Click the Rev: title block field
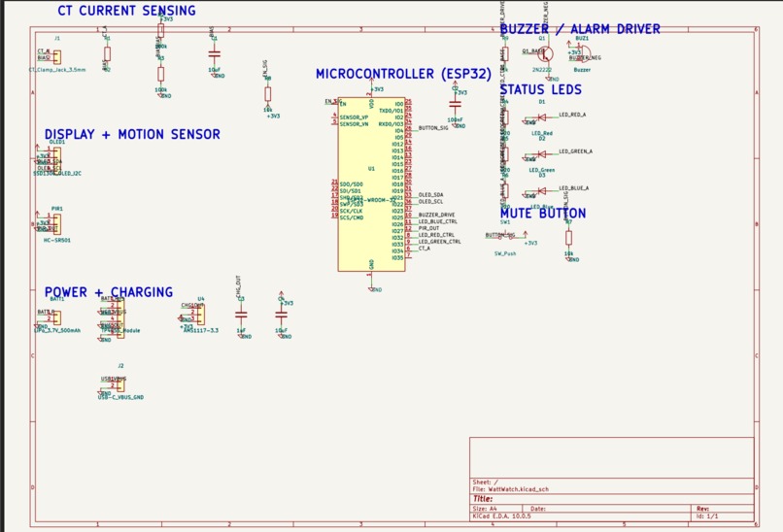The height and width of the screenshot is (532, 783). pos(702,509)
